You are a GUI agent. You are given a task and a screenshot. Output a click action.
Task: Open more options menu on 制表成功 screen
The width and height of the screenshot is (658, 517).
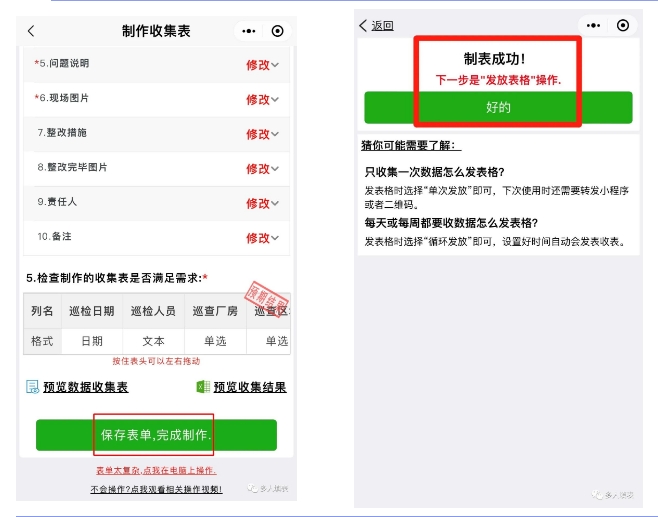tap(593, 26)
